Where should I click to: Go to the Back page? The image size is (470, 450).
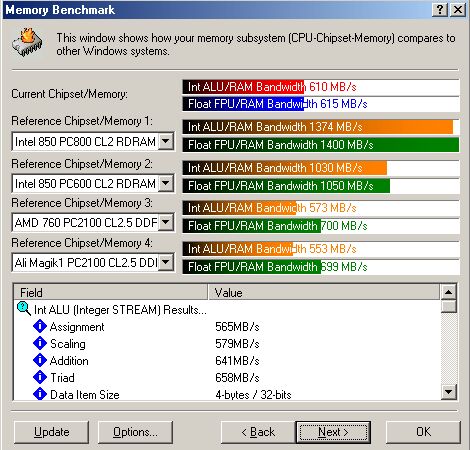click(258, 432)
